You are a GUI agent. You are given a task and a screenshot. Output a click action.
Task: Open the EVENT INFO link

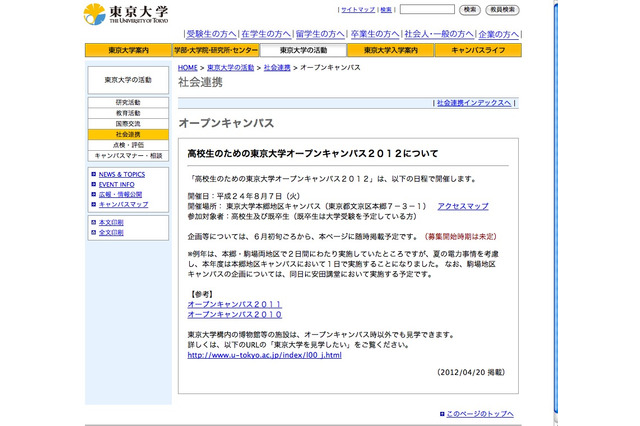click(x=116, y=184)
